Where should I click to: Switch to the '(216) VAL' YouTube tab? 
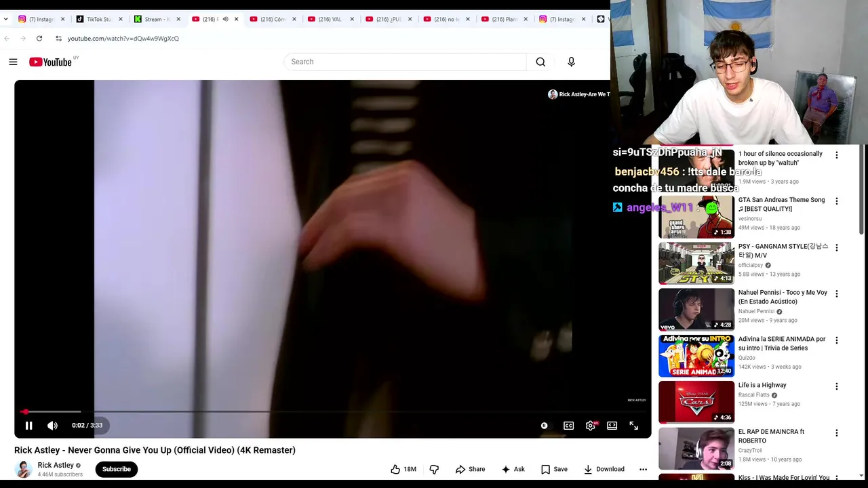(x=330, y=19)
